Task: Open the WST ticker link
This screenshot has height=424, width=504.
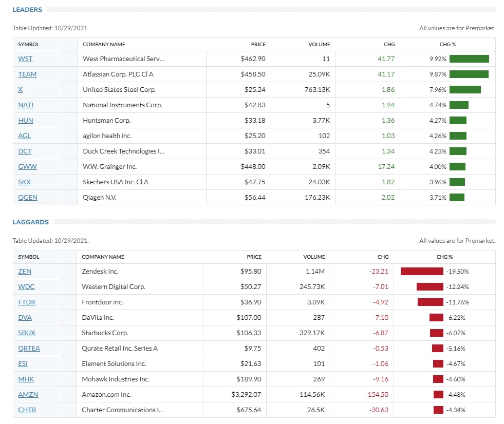Action: coord(25,59)
